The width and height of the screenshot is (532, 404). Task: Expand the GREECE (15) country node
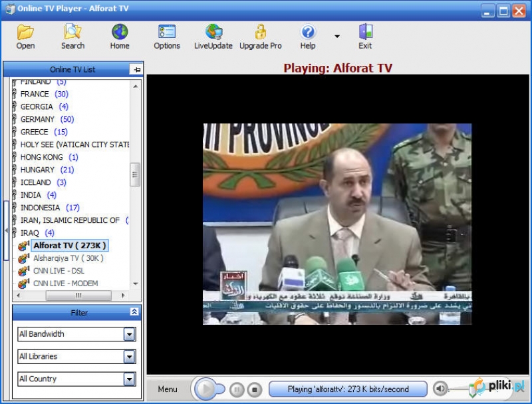coord(14,132)
